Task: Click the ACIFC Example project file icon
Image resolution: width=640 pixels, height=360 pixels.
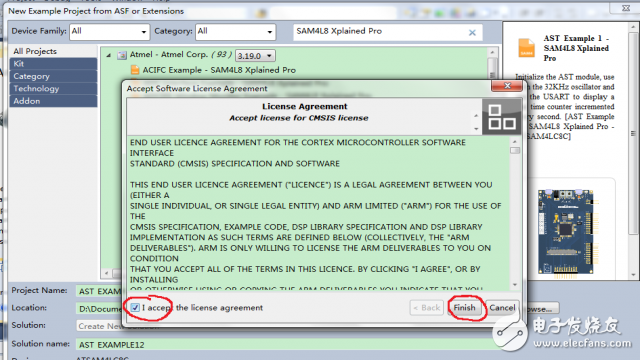Action: (x=135, y=70)
